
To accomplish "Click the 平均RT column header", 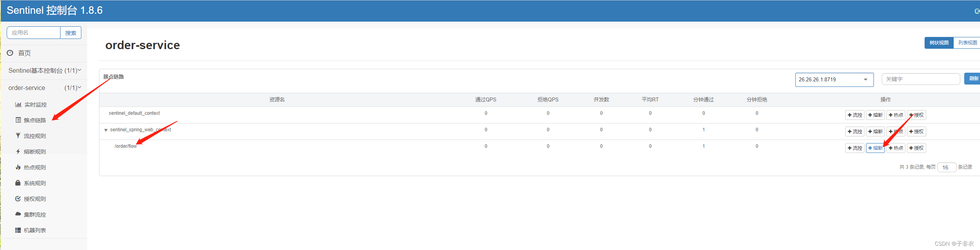I will [650, 100].
